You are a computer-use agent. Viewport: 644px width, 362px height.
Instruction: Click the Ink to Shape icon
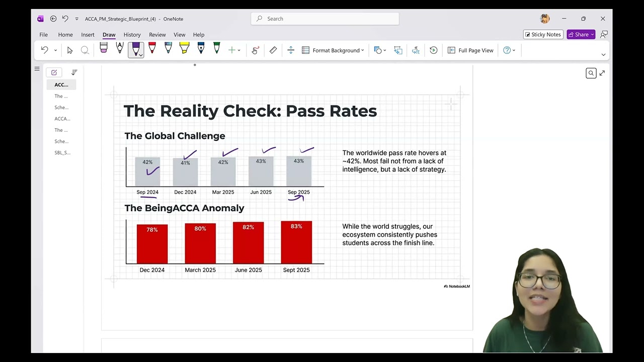coord(398,50)
